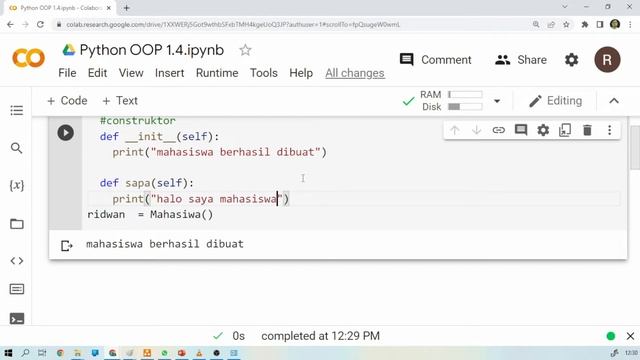Collapse the header with chevron up
Image resolution: width=640 pixels, height=360 pixels.
[614, 101]
